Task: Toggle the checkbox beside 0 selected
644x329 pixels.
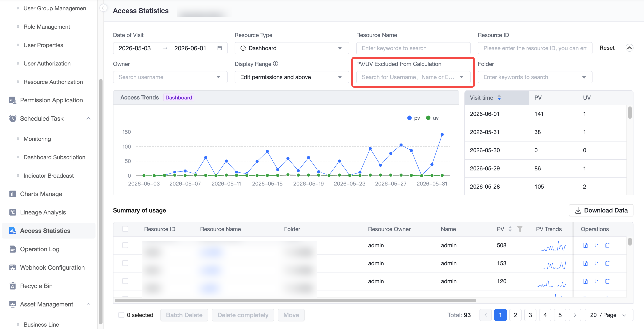Action: (121, 315)
